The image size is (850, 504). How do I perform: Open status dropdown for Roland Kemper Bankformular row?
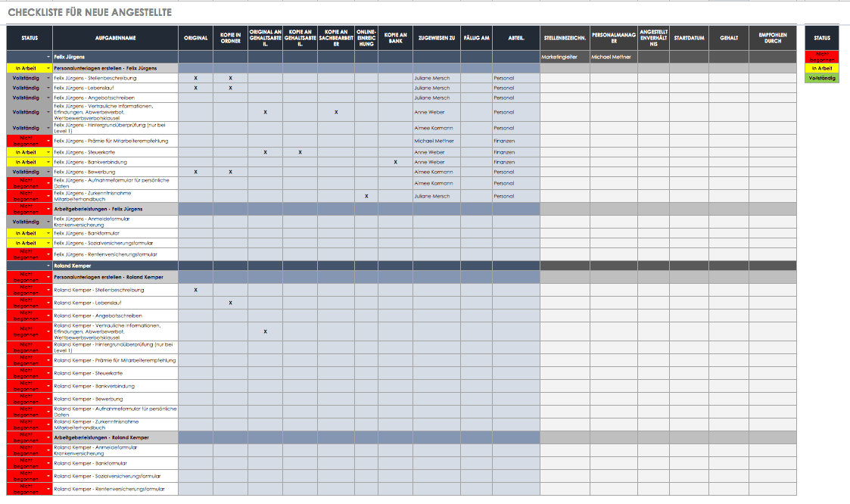48,463
